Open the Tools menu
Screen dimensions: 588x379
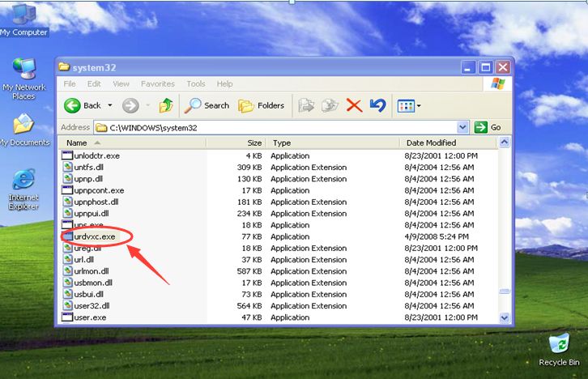click(x=196, y=83)
